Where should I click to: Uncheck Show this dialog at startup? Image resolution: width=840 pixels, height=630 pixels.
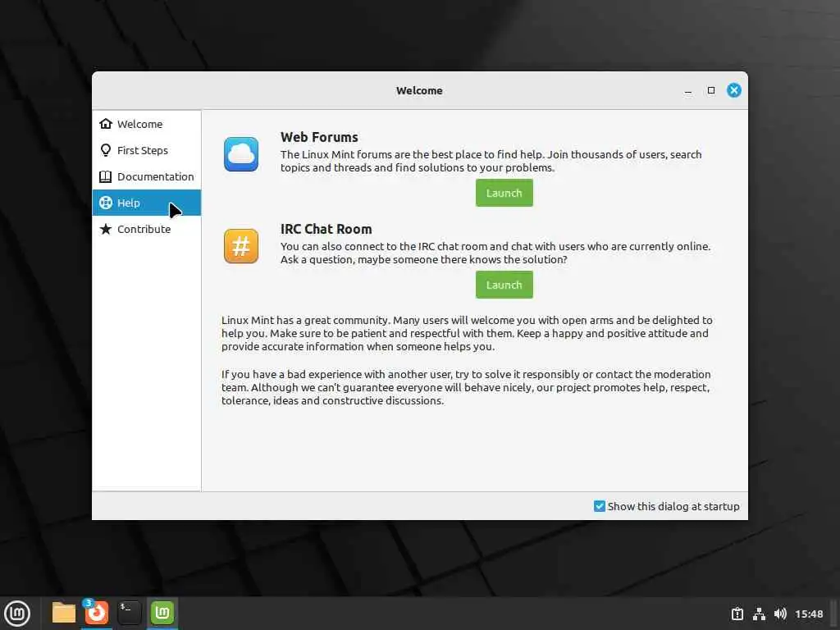click(600, 506)
